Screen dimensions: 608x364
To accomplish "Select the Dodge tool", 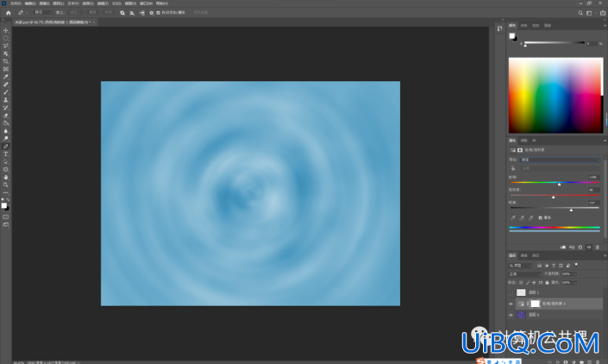I will click(x=6, y=138).
